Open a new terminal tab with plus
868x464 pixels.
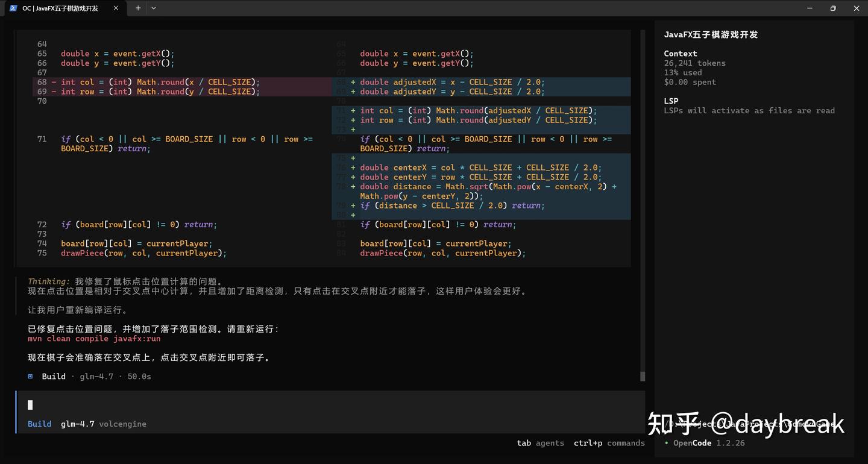(x=138, y=8)
